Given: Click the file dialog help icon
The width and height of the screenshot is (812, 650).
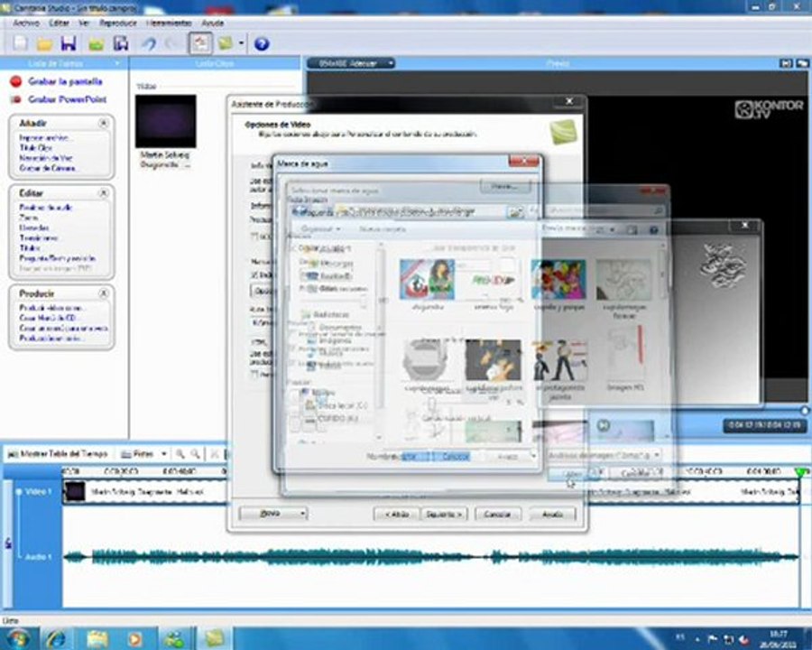Looking at the screenshot, I should [654, 229].
